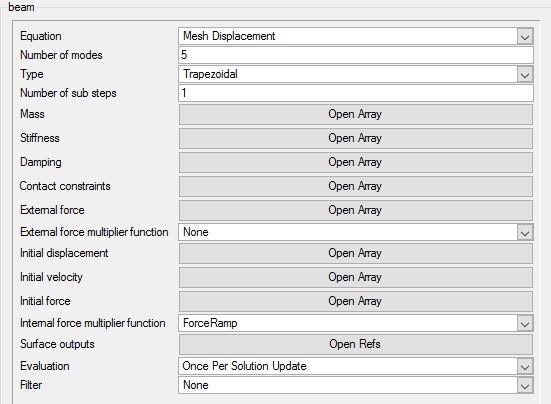Click the arrow on the Type combo box
The width and height of the screenshot is (551, 404).
[525, 74]
